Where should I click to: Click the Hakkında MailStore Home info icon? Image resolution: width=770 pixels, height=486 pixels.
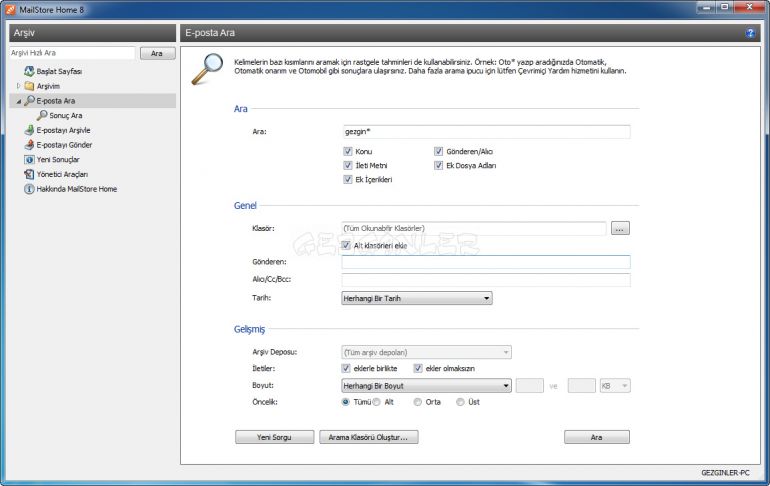coord(29,189)
